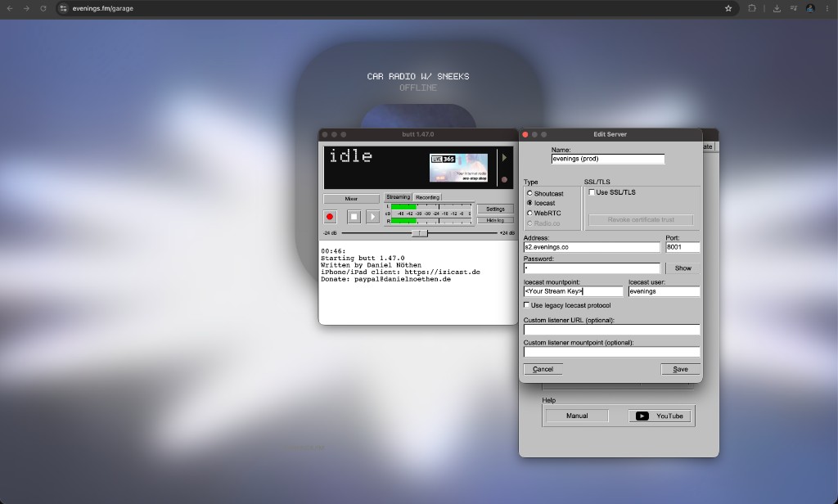Switch to the Recording tab
This screenshot has width=838, height=504.
pos(427,197)
